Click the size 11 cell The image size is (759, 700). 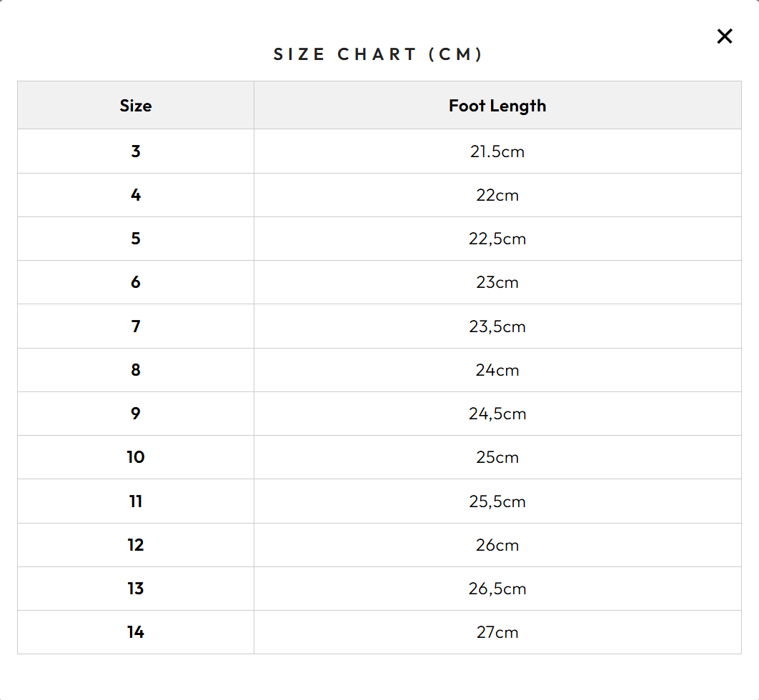(136, 501)
